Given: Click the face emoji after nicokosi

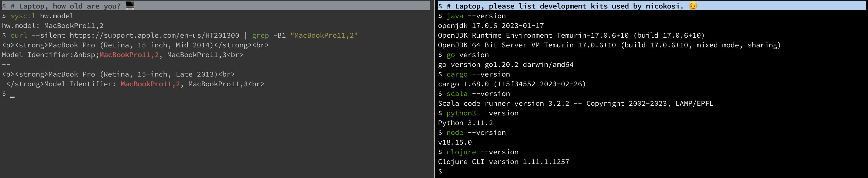Looking at the screenshot, I should 693,6.
